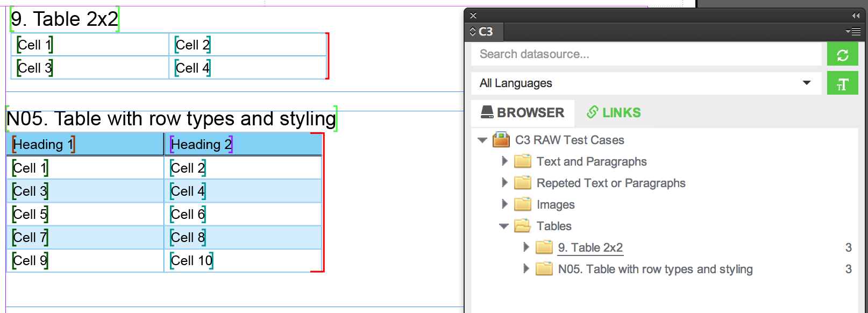Click Cell 3 in the 2x2 table
The width and height of the screenshot is (868, 313).
coord(90,68)
